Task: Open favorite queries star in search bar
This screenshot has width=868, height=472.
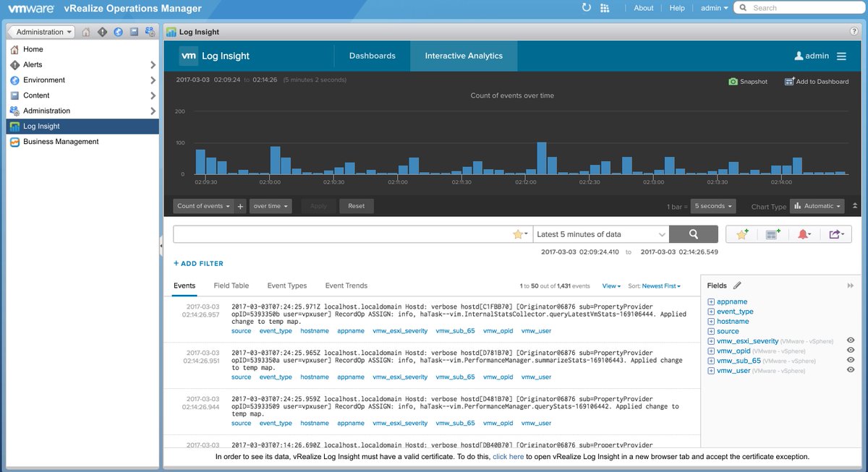Action: [520, 234]
